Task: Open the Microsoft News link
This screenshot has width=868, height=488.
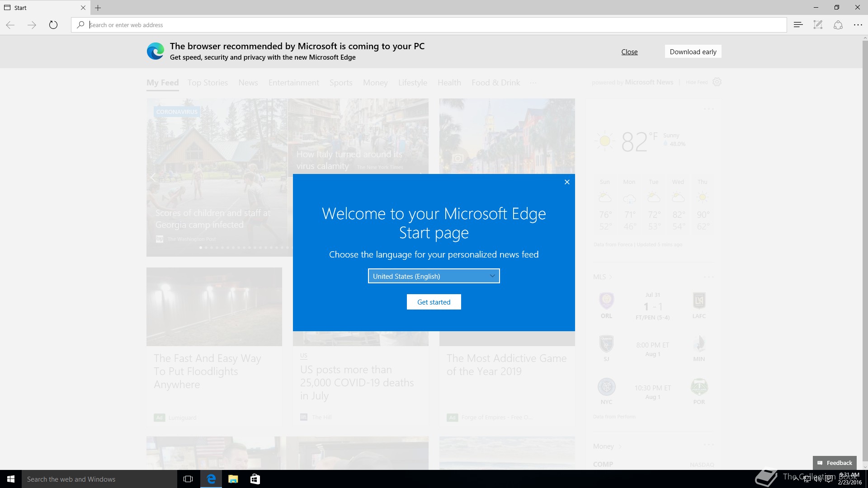Action: (649, 82)
